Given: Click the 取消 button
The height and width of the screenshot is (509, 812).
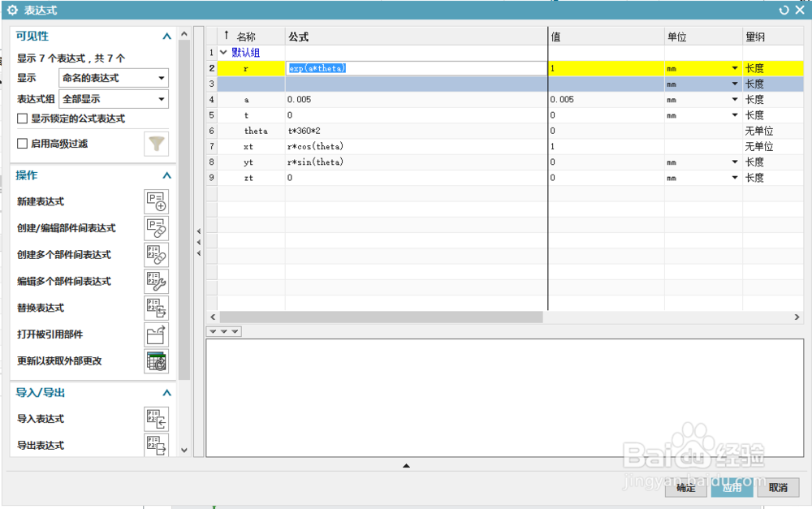Looking at the screenshot, I should point(778,487).
